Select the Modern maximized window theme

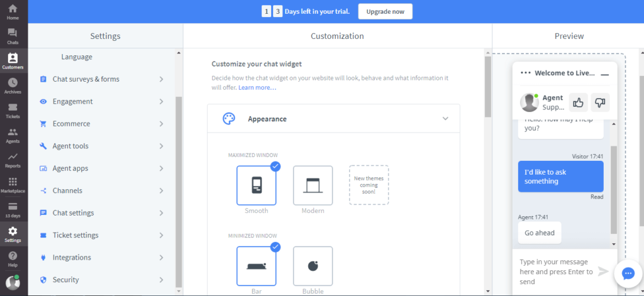click(x=313, y=185)
